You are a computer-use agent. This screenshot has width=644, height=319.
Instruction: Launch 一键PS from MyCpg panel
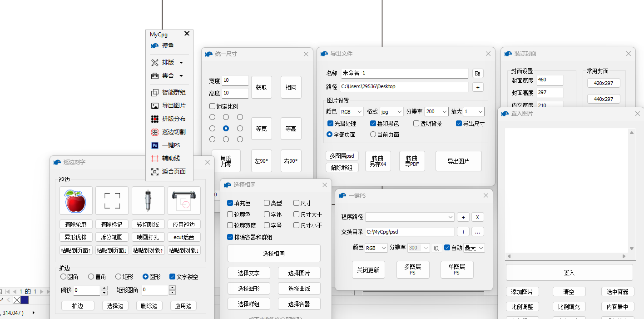(168, 145)
